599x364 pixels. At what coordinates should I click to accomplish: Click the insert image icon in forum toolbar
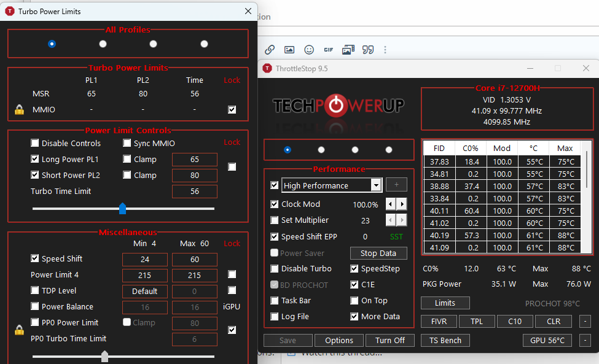(x=289, y=50)
